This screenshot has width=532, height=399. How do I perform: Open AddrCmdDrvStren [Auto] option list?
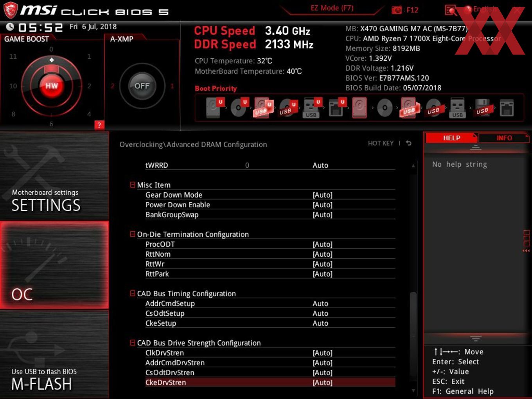(x=322, y=363)
